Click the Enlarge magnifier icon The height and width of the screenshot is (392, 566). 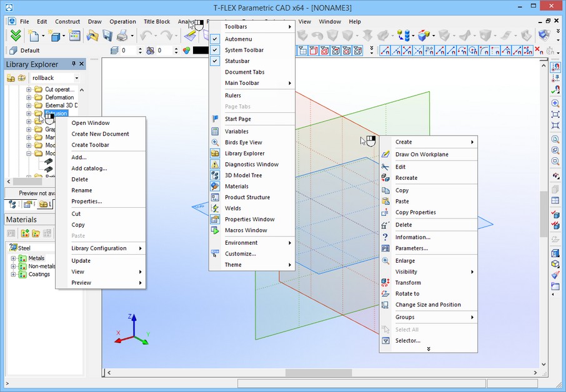click(385, 261)
